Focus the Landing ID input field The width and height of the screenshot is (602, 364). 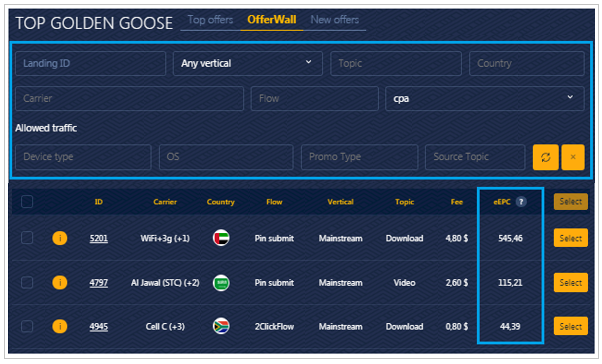tap(91, 63)
